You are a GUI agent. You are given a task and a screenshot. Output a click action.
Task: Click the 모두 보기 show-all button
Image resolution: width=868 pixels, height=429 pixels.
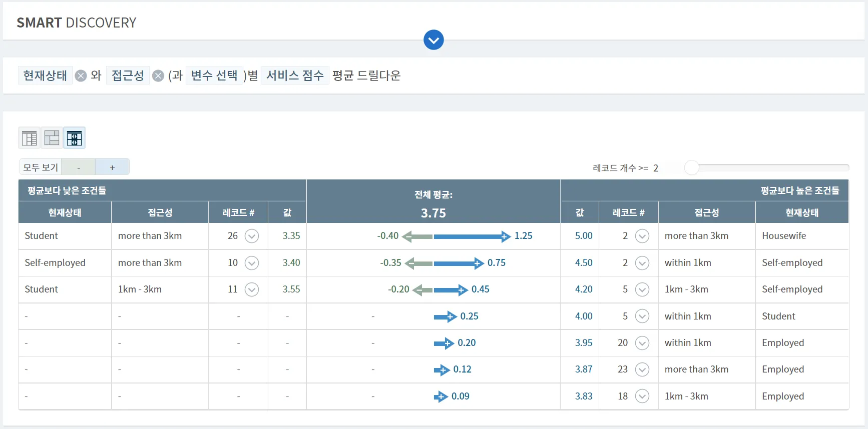(x=41, y=167)
